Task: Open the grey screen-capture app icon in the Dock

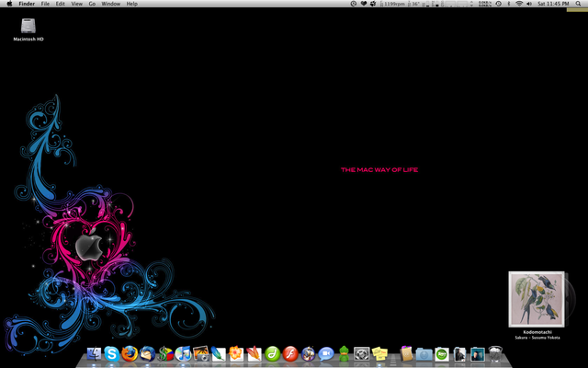Action: click(362, 353)
